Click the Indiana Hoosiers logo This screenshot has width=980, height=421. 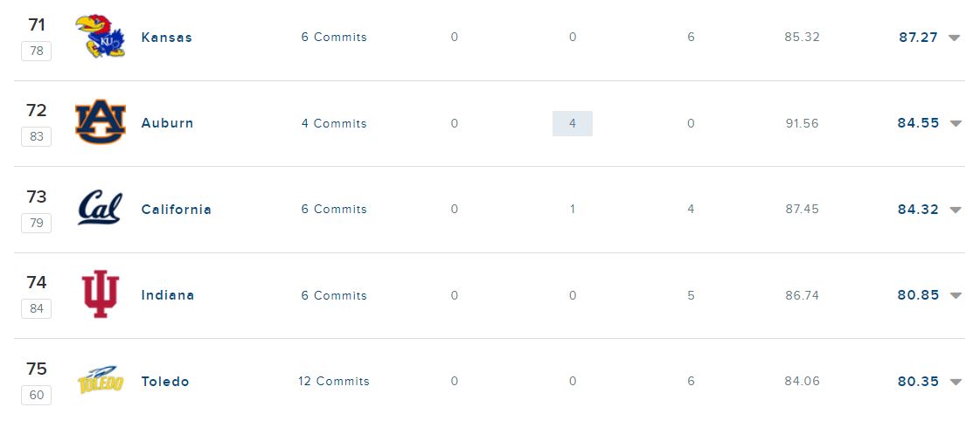point(101,294)
